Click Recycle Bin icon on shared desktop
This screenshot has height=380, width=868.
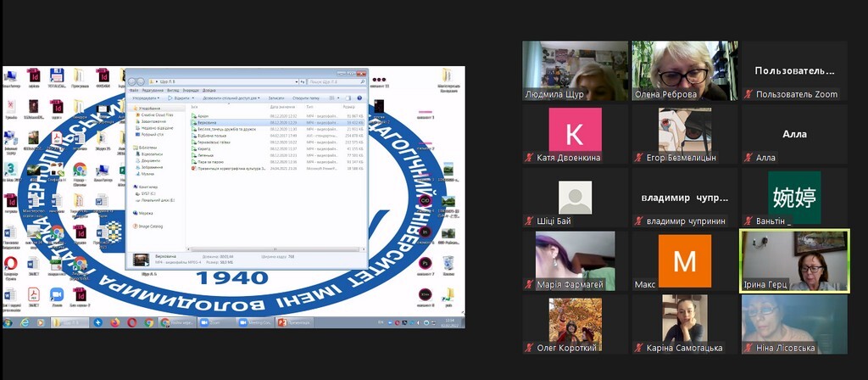coord(448,265)
